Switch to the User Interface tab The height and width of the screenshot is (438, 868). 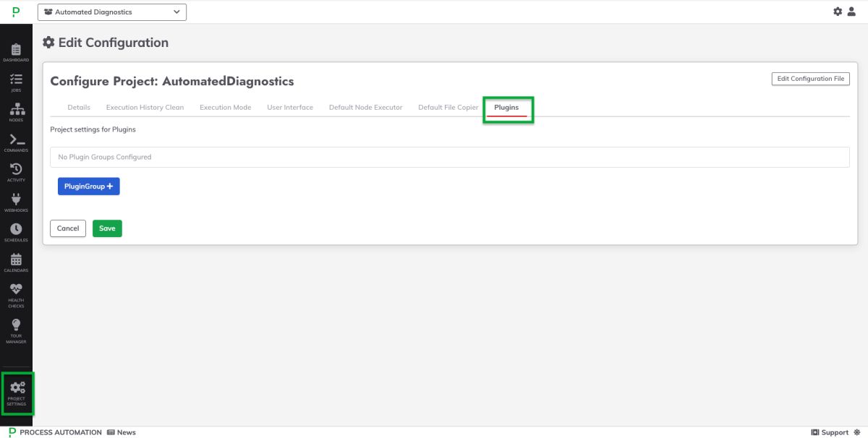tap(290, 107)
